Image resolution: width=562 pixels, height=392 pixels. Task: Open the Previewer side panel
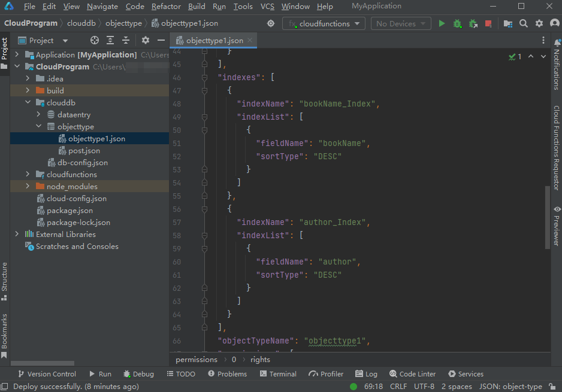pos(557,226)
